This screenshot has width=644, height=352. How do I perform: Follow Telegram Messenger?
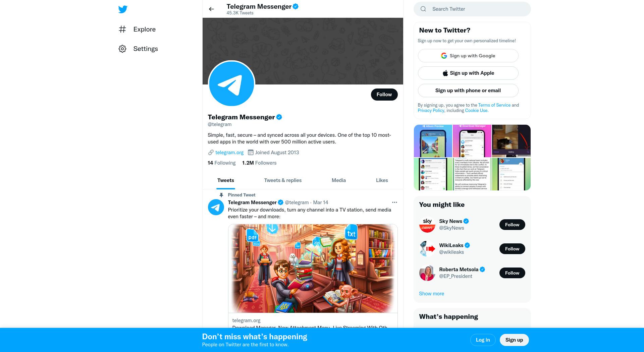[x=384, y=95]
